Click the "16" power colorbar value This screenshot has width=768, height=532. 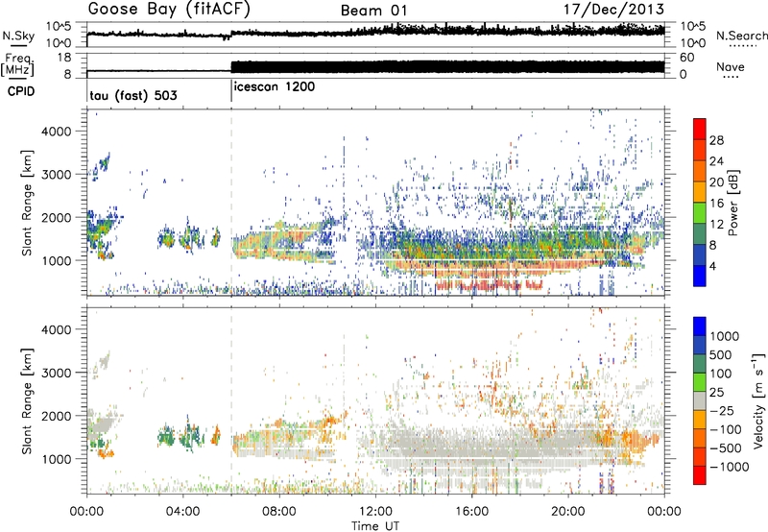716,204
